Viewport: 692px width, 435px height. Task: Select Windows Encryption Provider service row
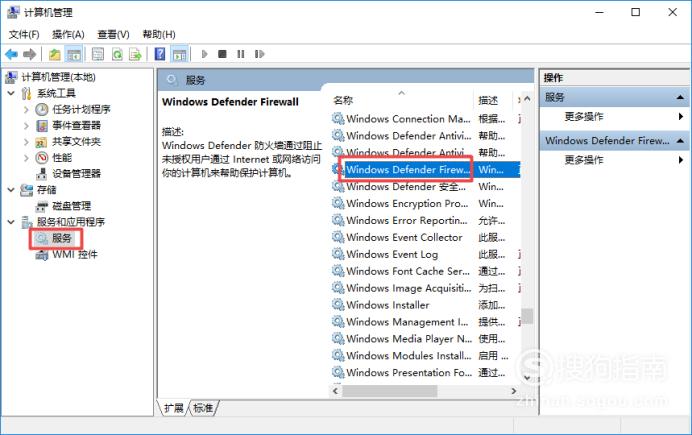425,204
